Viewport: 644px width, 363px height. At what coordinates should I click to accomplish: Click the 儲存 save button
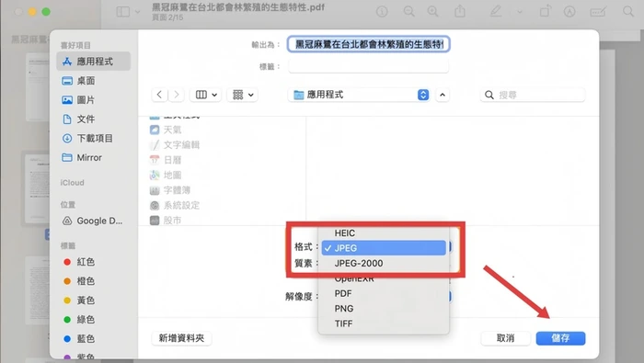pos(560,338)
